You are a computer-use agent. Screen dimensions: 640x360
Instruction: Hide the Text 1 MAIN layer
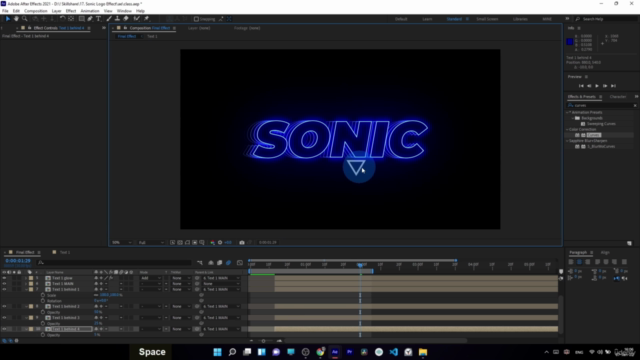point(4,284)
